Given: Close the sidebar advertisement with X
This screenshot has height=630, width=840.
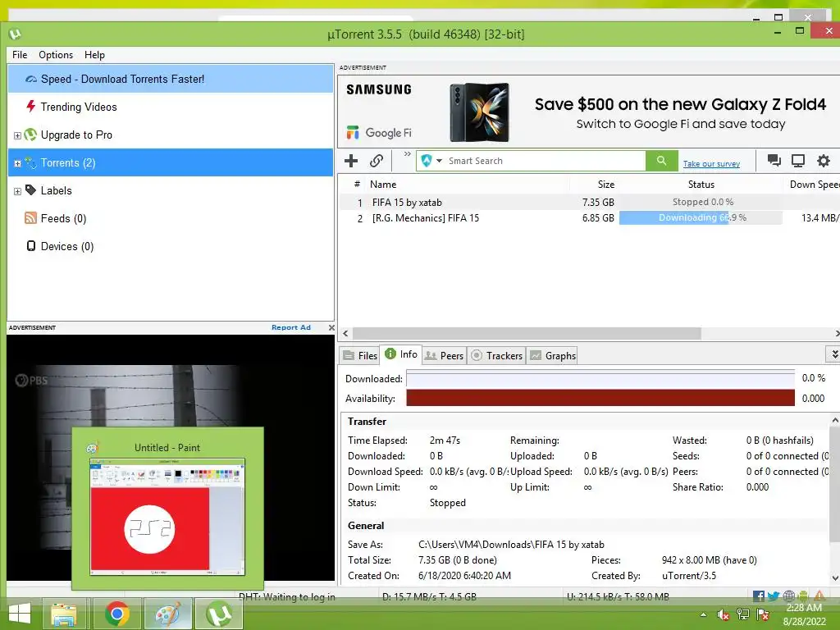Looking at the screenshot, I should coord(331,327).
